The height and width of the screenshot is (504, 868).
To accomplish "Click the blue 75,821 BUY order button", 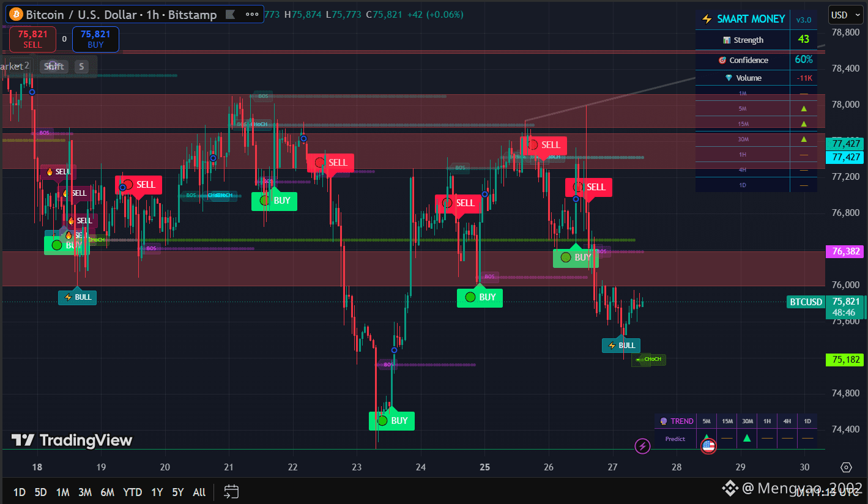I will click(x=95, y=39).
